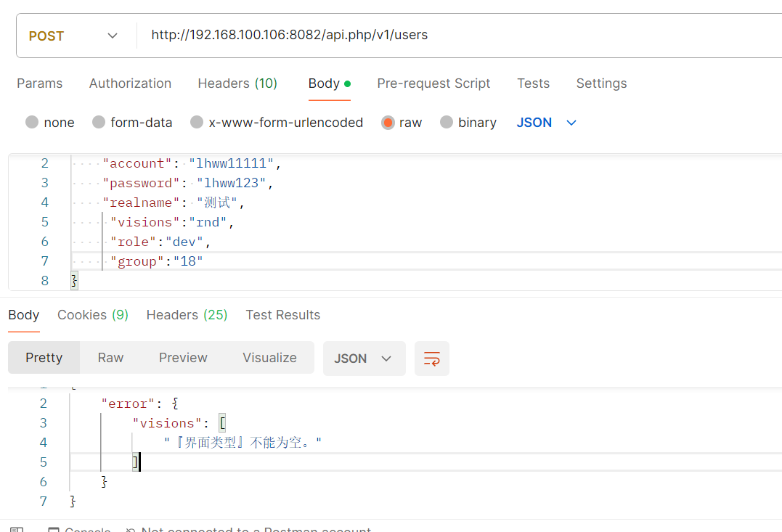Open the POST method dropdown

click(x=73, y=36)
